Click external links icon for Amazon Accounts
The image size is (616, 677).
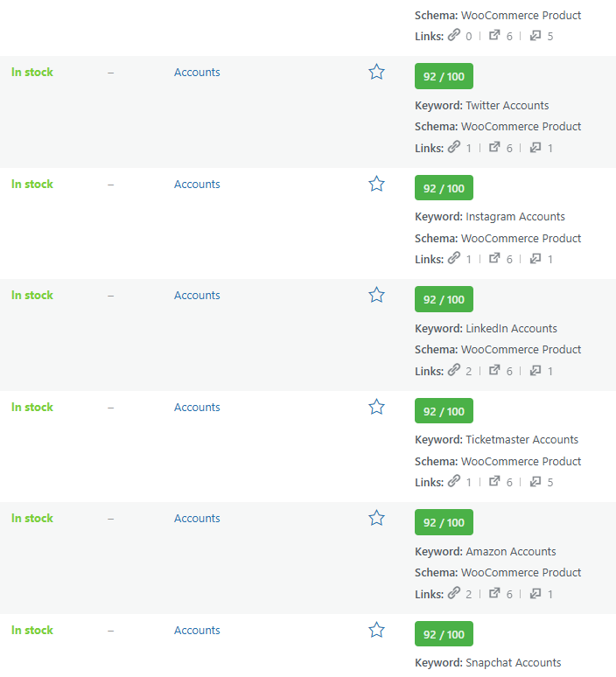click(x=494, y=594)
